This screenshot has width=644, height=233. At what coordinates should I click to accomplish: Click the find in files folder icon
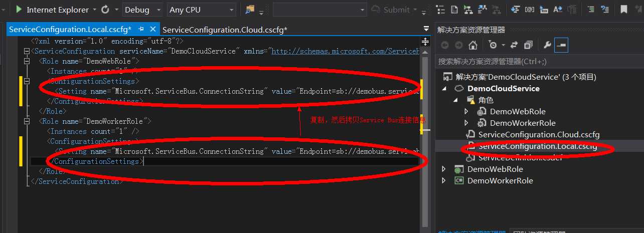click(250, 10)
